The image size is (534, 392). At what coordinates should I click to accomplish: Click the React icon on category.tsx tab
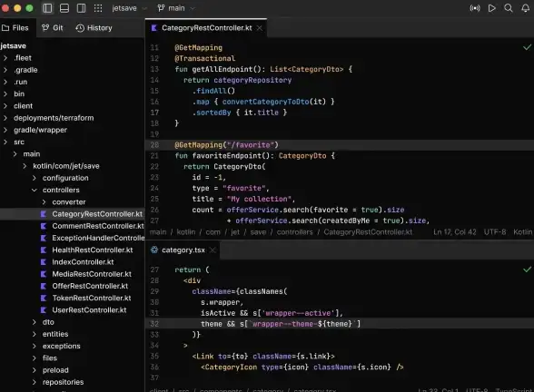(154, 250)
